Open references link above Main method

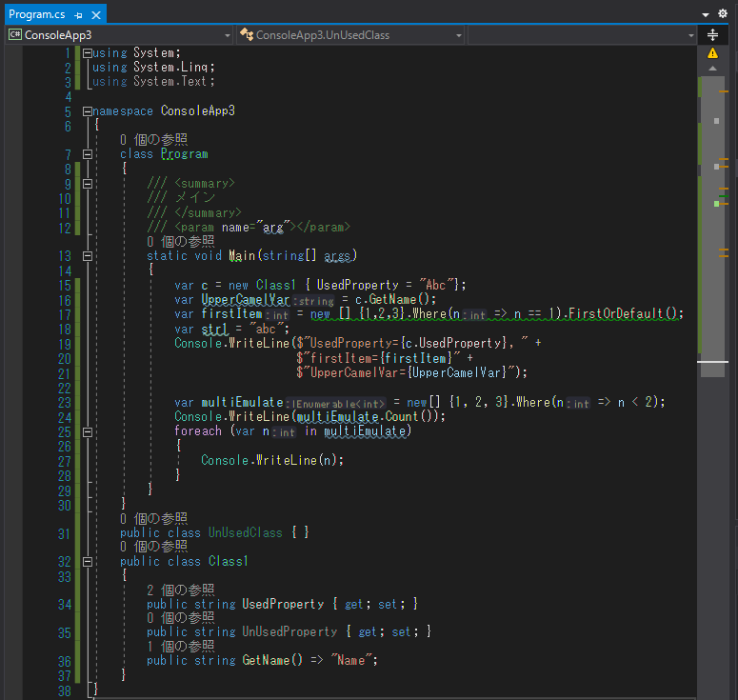(180, 242)
